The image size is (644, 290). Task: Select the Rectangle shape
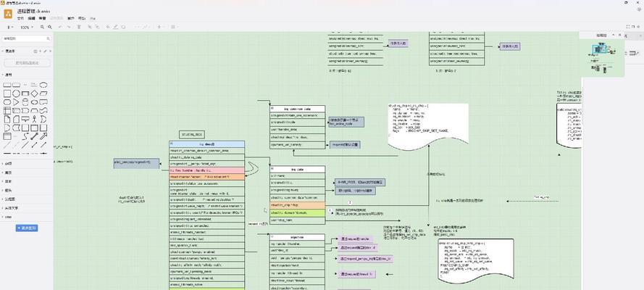7,85
